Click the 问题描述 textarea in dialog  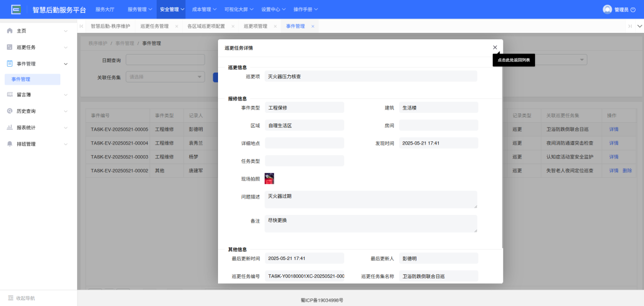click(x=371, y=200)
